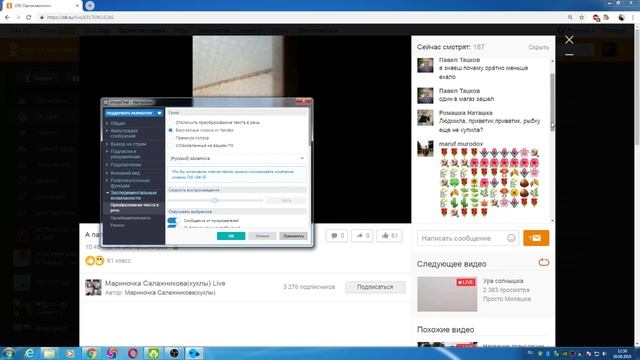Open Opera browser from the taskbar
Screen dimensions: 640x360
(133, 353)
